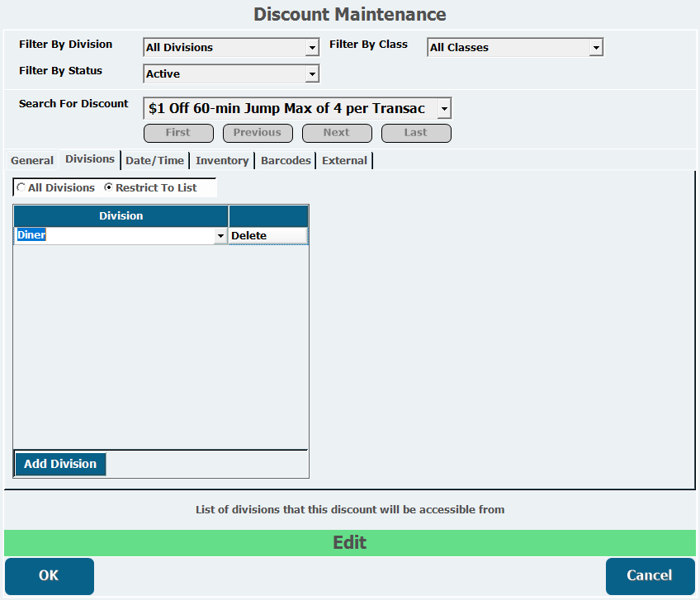Open the Barcodes tab
Viewport: 700px width, 600px height.
[286, 160]
